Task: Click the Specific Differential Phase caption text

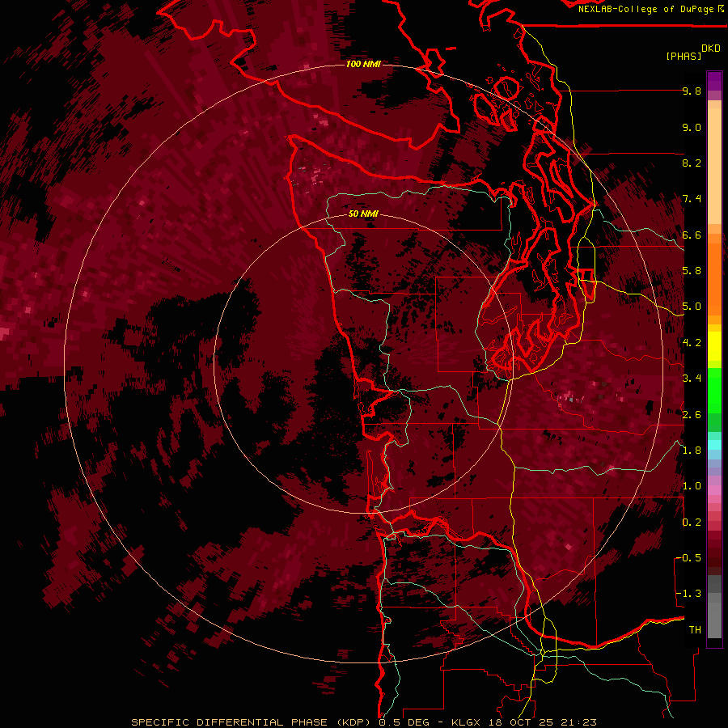Action: pyautogui.click(x=363, y=722)
